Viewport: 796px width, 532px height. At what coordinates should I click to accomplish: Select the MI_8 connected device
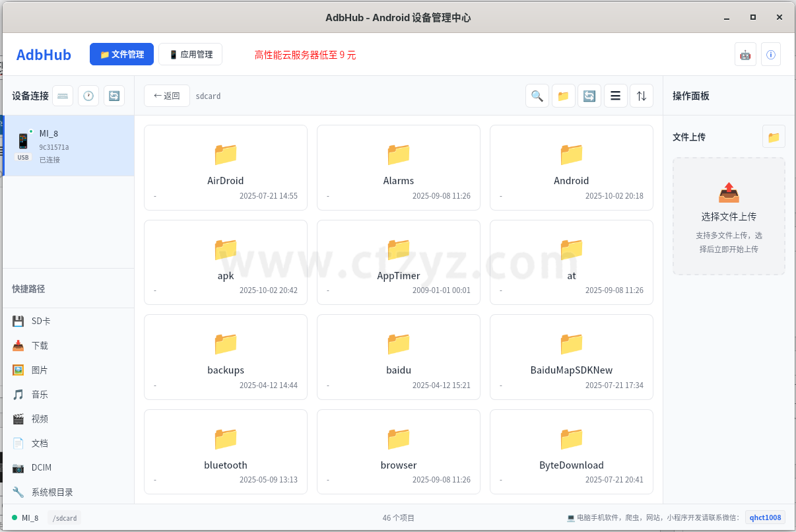pos(69,146)
